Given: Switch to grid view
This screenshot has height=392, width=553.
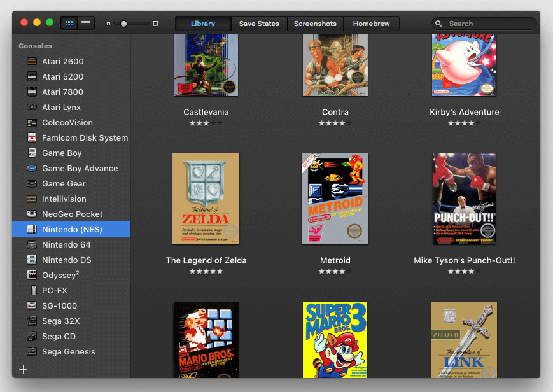Looking at the screenshot, I should (x=69, y=24).
